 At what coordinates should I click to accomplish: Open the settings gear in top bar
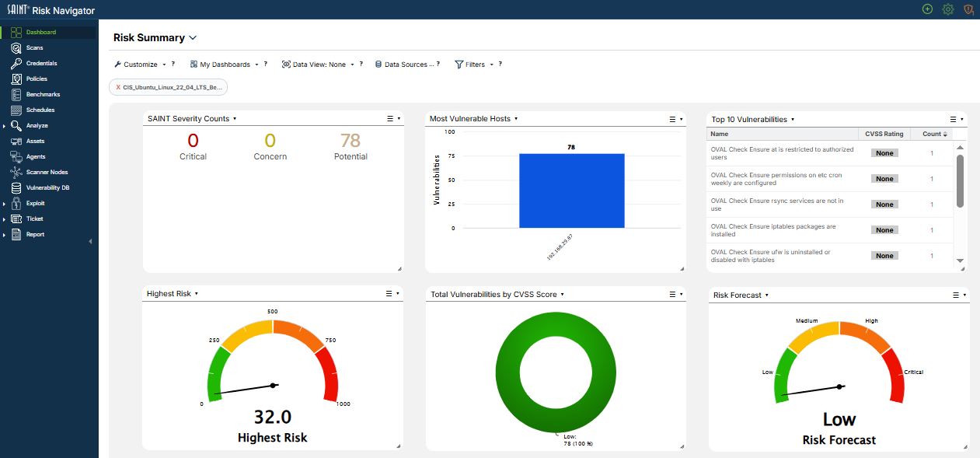point(948,9)
